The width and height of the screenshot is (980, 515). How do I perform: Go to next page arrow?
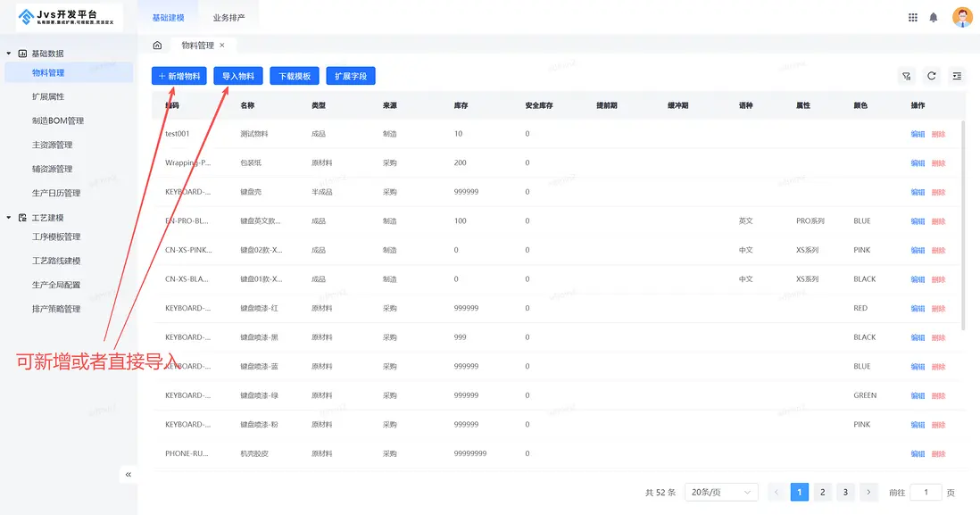click(x=868, y=493)
